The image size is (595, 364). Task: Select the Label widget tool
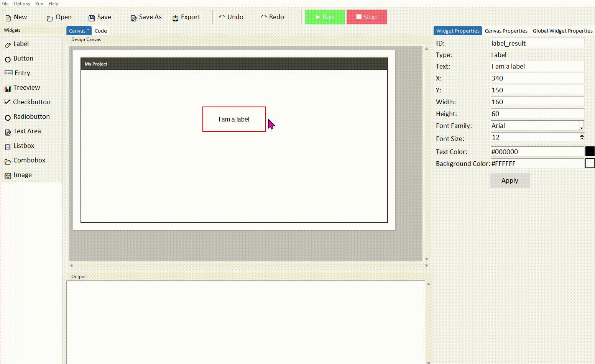tap(21, 44)
